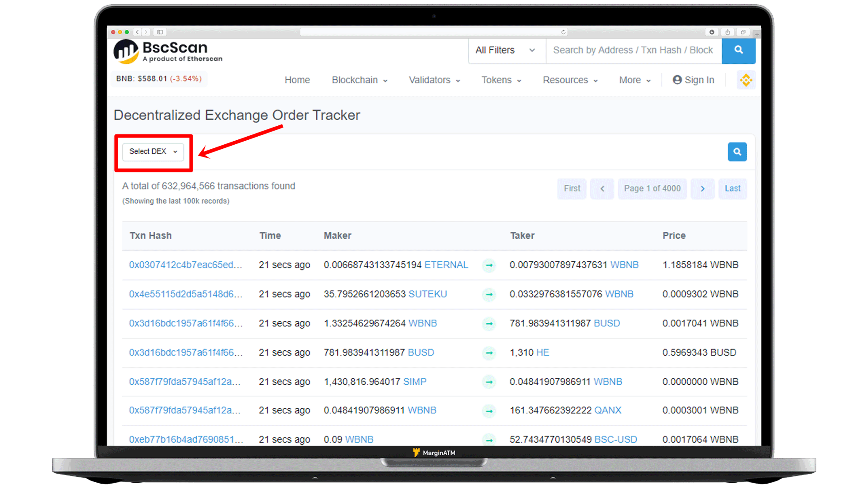This screenshot has height=488, width=868.
Task: Expand the Tokens menu
Action: coord(501,80)
